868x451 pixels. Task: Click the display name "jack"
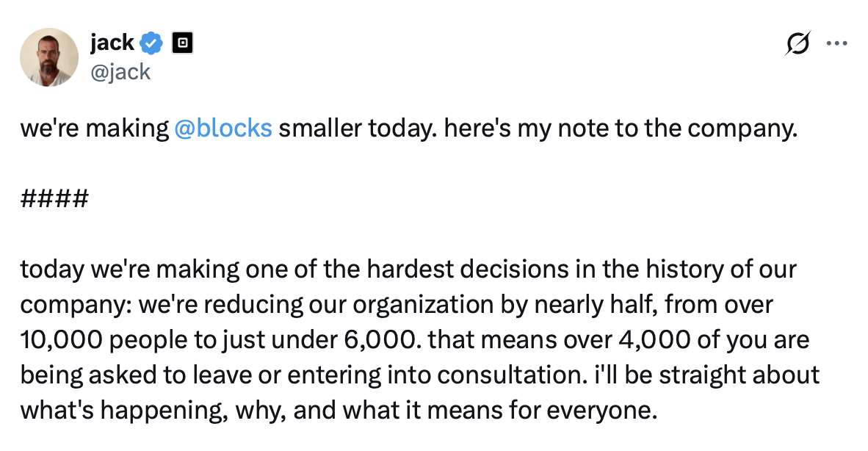112,43
